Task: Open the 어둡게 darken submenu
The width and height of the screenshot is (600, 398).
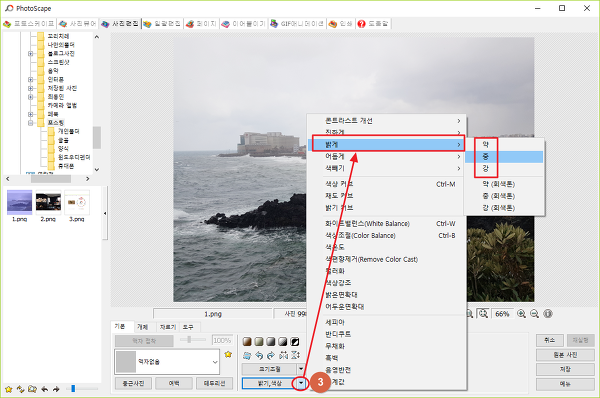Action: point(387,157)
